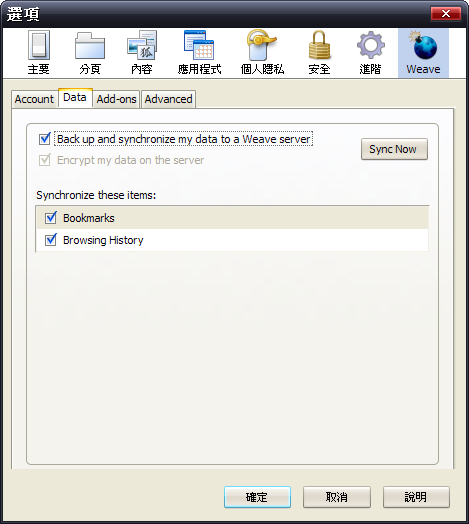The height and width of the screenshot is (524, 469).
Task: Click the 'Synchronize these items:' label
Action: coord(96,195)
